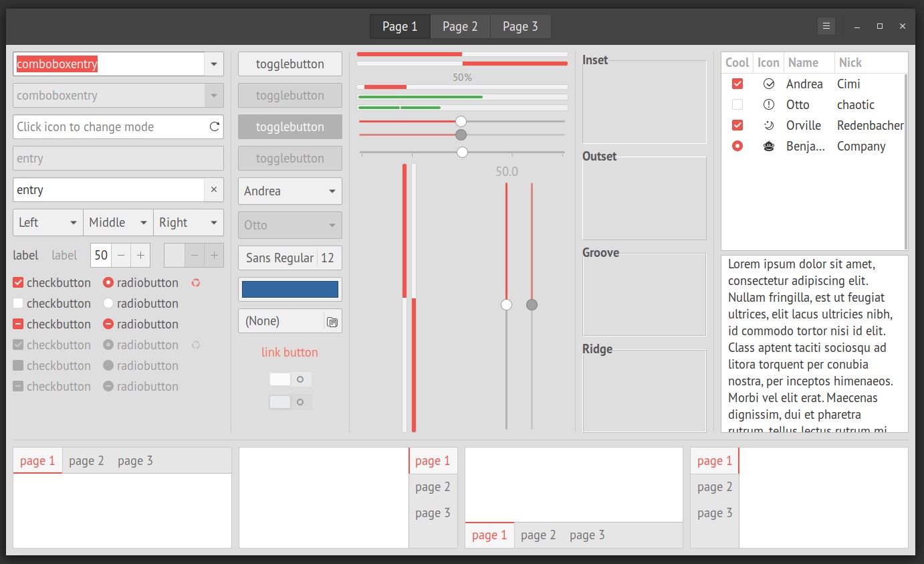This screenshot has height=564, width=924.
Task: Increase the spin value 50 with plus
Action: tap(140, 255)
